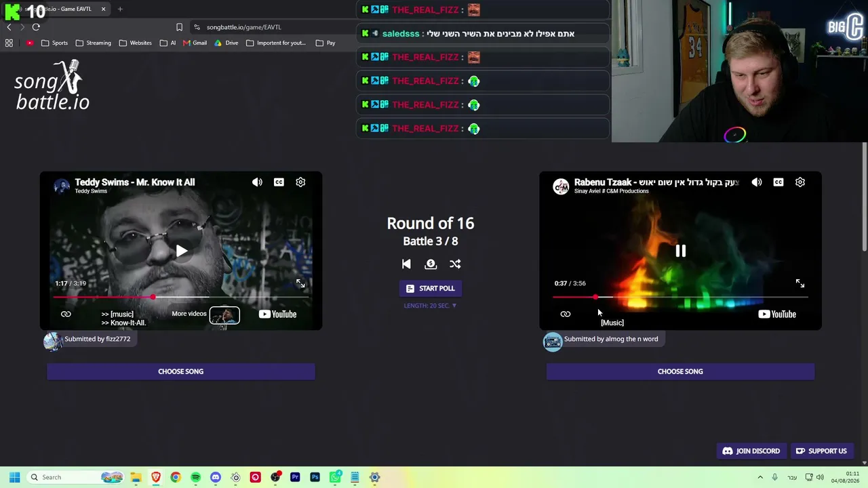Open Rabenu Tzaak video on YouTube
This screenshot has height=488, width=868.
tap(777, 314)
